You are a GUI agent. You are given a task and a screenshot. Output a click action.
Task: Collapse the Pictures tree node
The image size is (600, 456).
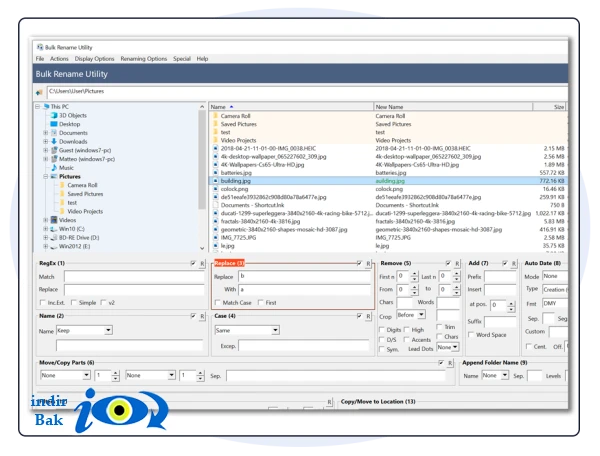click(x=46, y=176)
